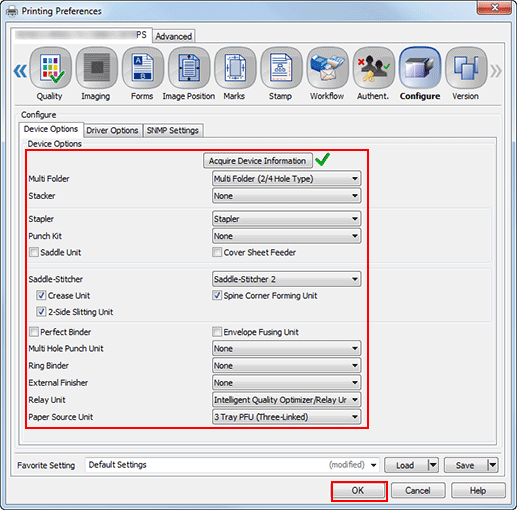Enable the Saddle Unit checkbox
Image resolution: width=517 pixels, height=510 pixels.
[34, 252]
